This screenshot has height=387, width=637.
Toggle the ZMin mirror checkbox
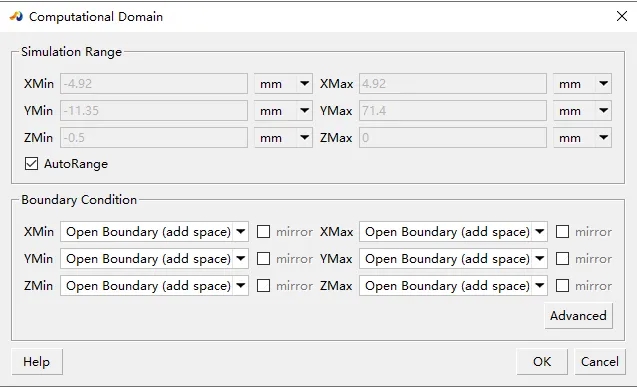pyautogui.click(x=263, y=286)
